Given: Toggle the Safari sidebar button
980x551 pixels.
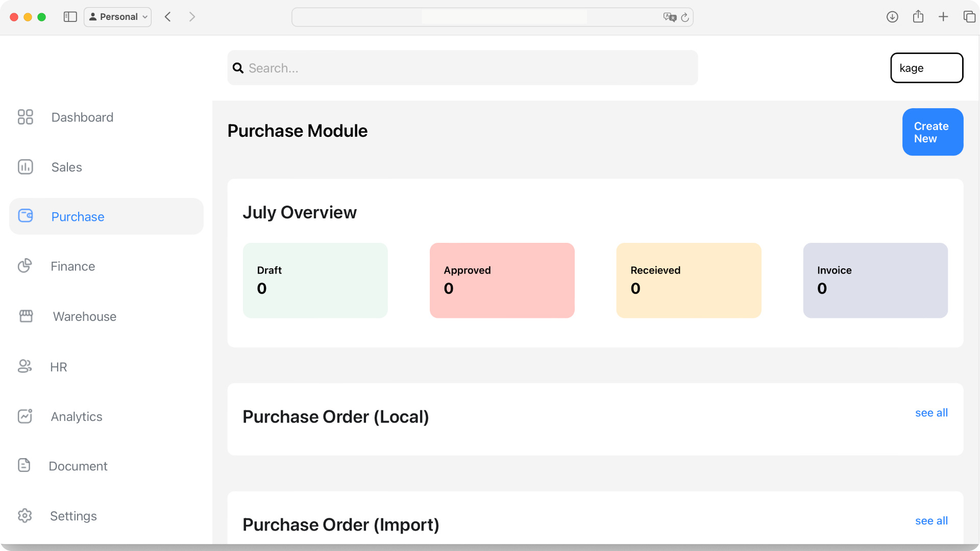Looking at the screenshot, I should (x=70, y=17).
